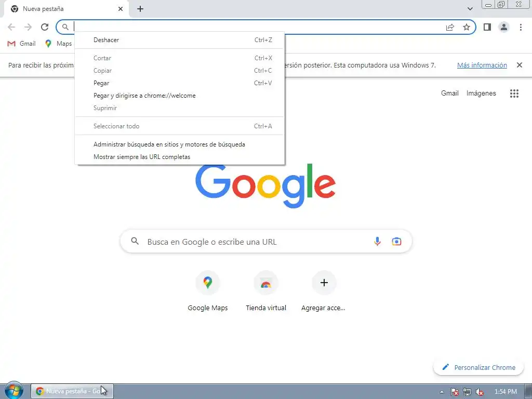Click the 1:54 PM clock

pos(506,392)
